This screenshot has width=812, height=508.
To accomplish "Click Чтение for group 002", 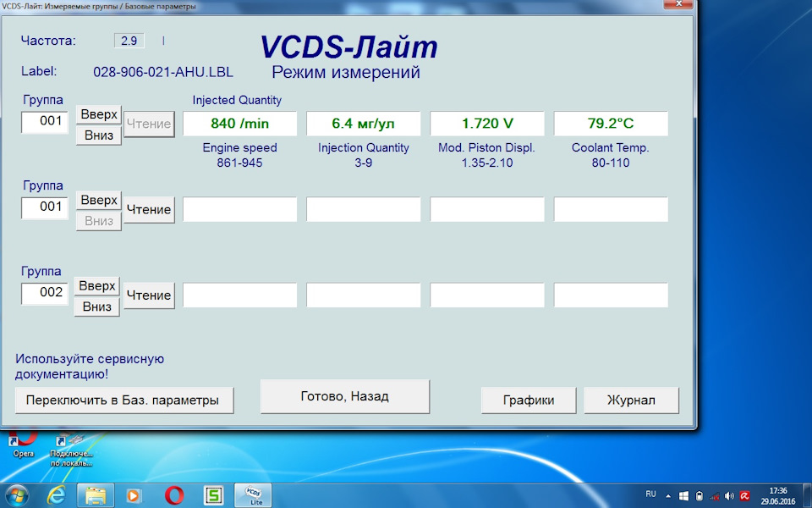I will coord(149,295).
